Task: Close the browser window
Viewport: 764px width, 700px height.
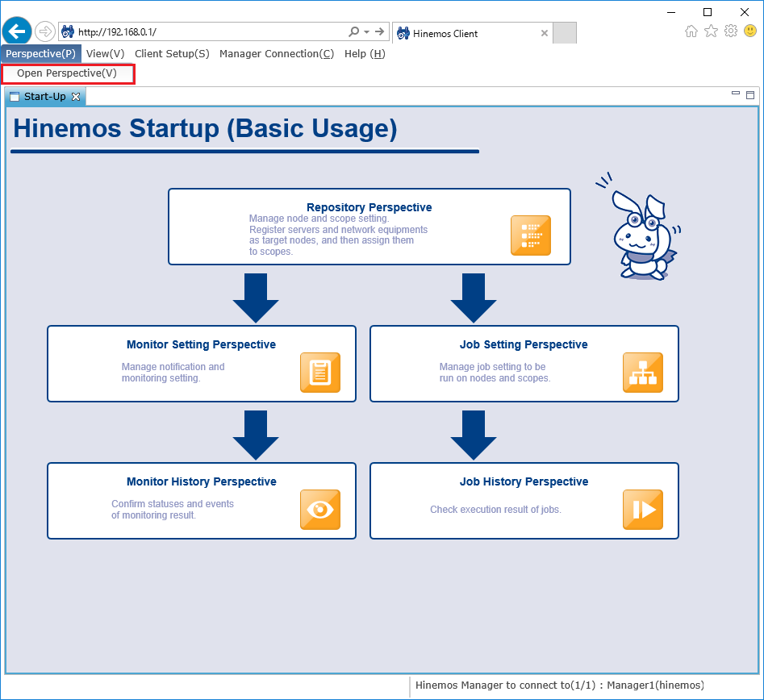Action: click(745, 12)
